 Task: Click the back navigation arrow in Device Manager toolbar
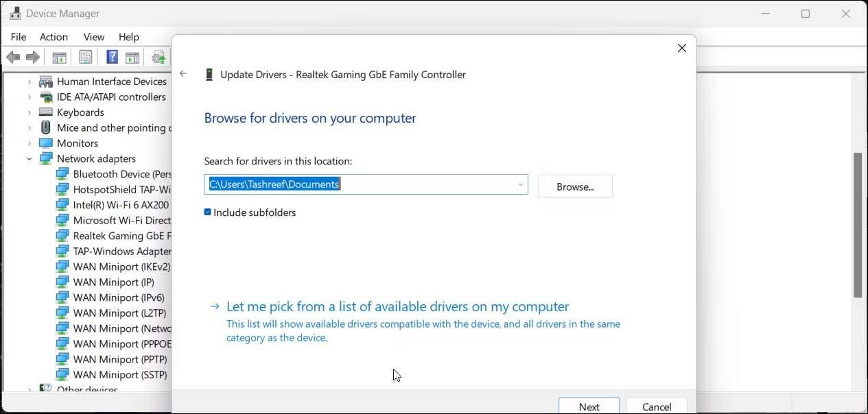[12, 56]
